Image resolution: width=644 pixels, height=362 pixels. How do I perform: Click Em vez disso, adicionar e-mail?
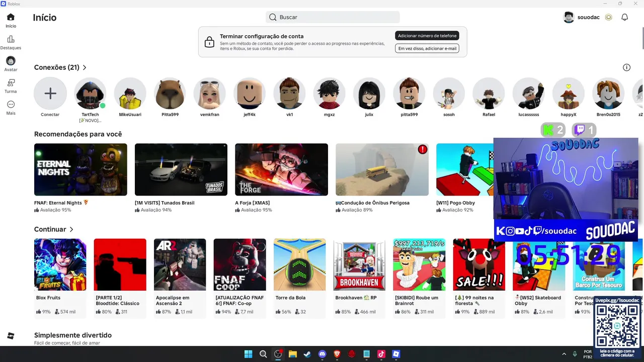tap(427, 48)
